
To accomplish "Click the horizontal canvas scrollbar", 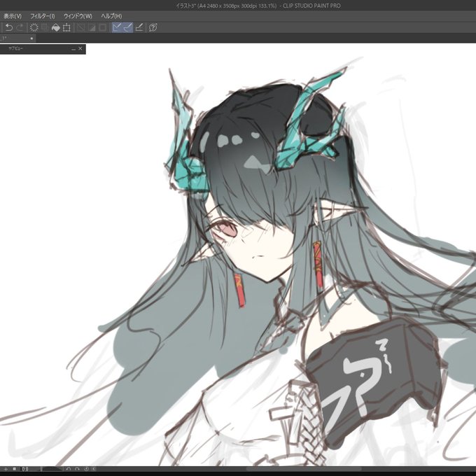I will [304, 469].
